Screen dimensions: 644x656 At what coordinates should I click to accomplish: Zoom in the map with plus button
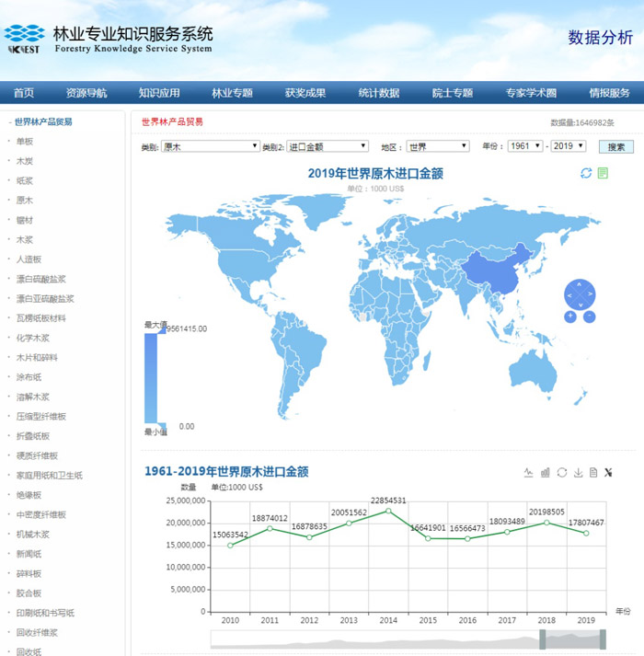click(x=569, y=316)
